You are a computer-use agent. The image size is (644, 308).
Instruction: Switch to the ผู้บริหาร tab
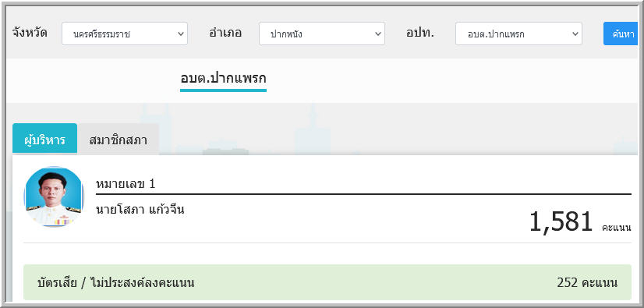tap(44, 140)
